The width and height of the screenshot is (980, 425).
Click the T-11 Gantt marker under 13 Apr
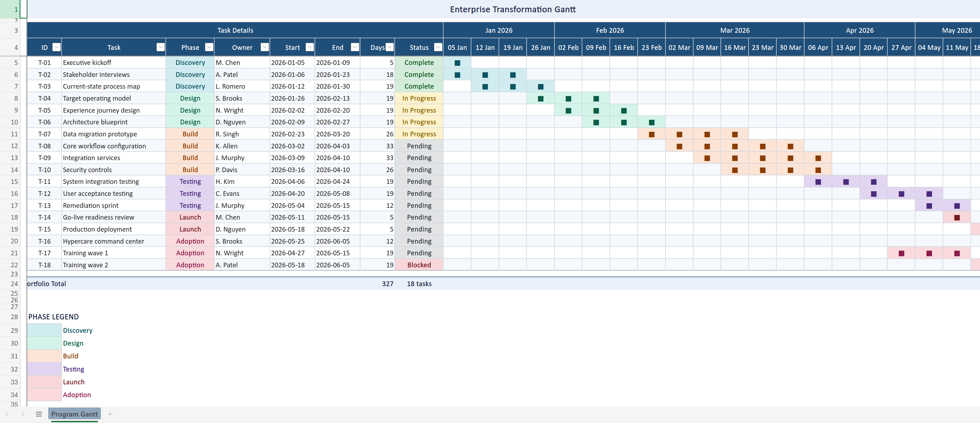[846, 182]
